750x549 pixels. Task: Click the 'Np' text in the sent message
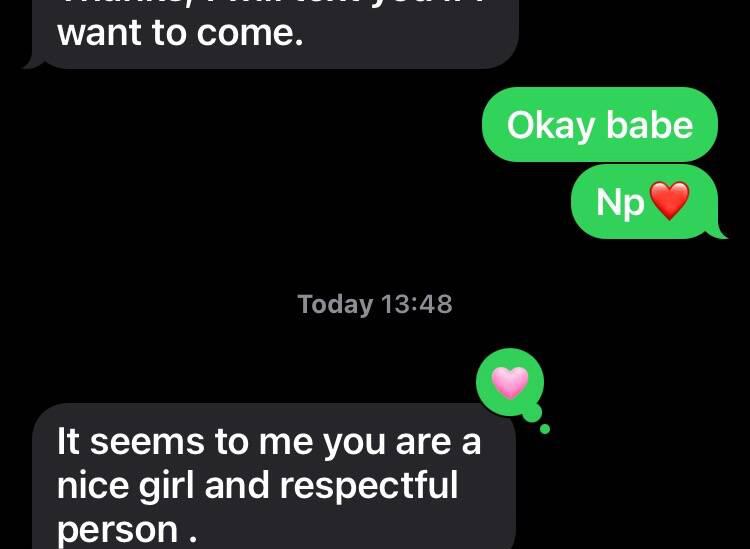click(620, 203)
